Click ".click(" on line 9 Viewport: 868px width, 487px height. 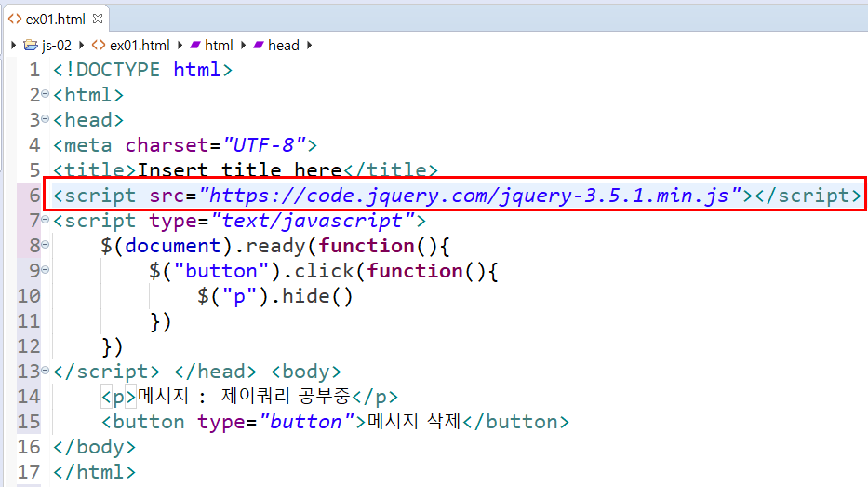324,271
